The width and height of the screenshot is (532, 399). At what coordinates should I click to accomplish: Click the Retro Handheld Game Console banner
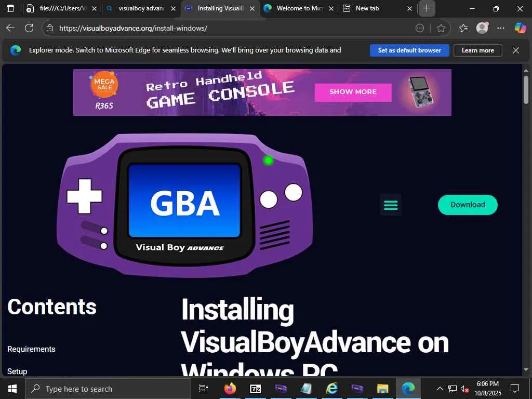click(x=262, y=92)
